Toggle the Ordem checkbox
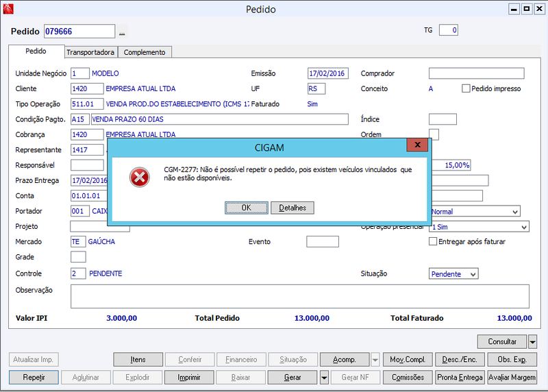Image resolution: width=548 pixels, height=392 pixels. 434,134
